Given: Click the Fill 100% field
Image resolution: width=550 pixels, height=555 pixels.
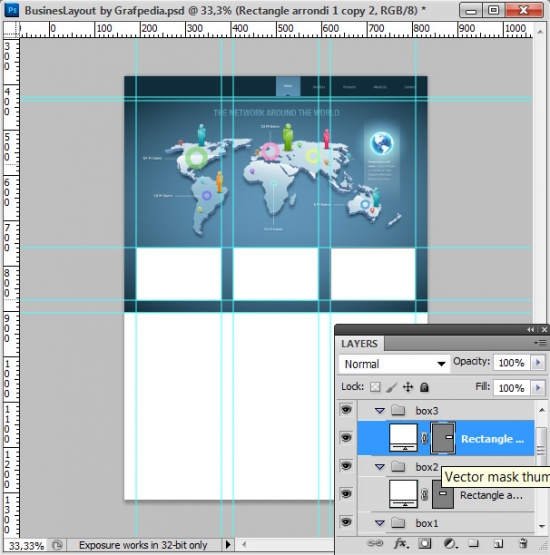Looking at the screenshot, I should pos(511,388).
